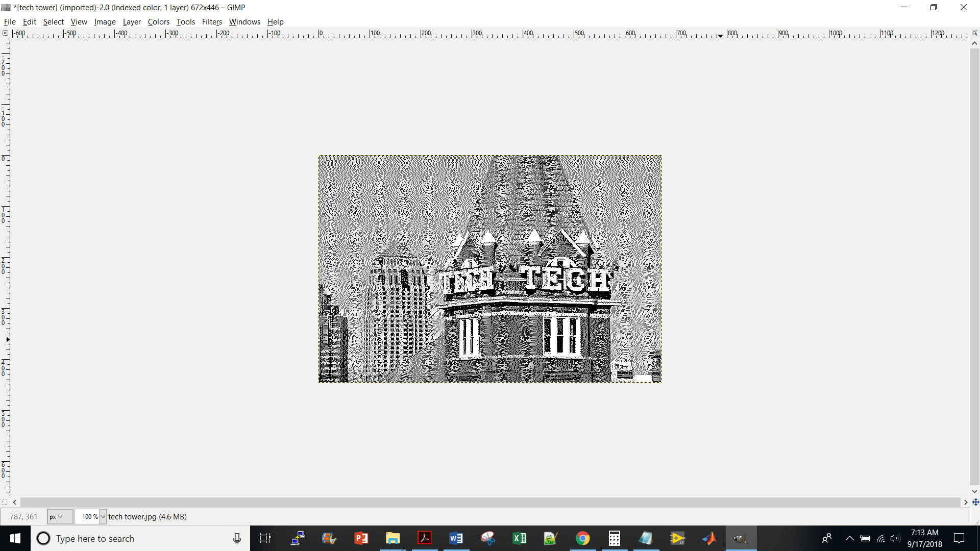980x551 pixels.
Task: Open File Explorer from the taskbar
Action: click(x=393, y=538)
